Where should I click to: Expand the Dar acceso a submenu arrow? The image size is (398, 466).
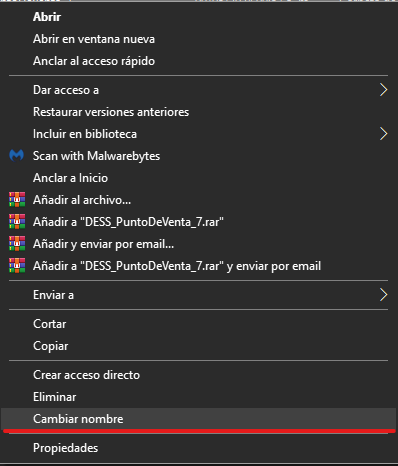383,90
